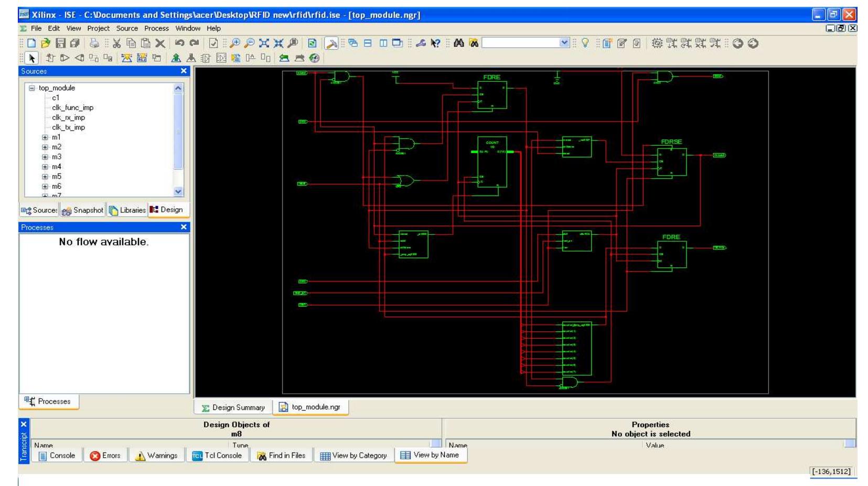
Task: Select the c1 item in Sources tree
Action: [56, 98]
